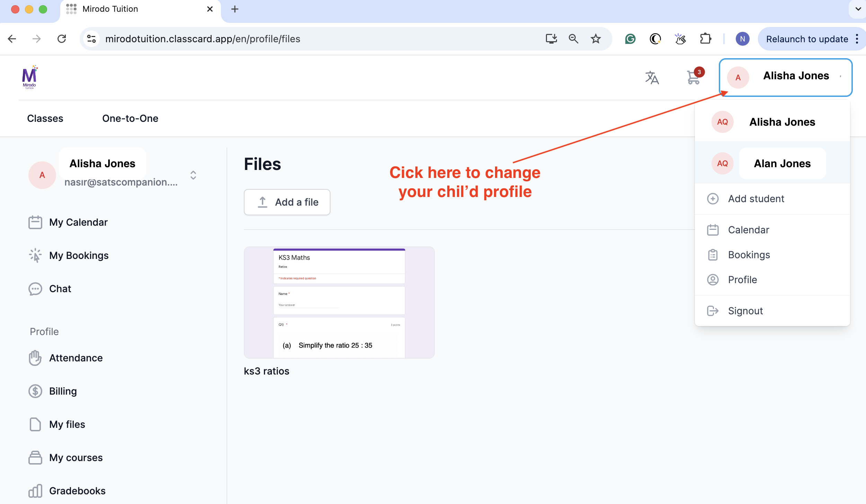
Task: Switch to Alan Jones profile
Action: point(782,163)
